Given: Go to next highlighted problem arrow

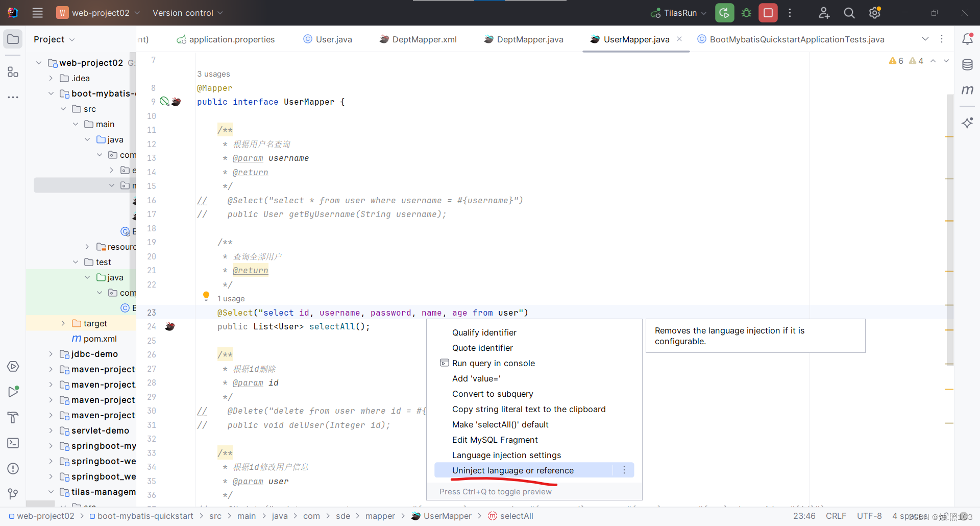Looking at the screenshot, I should [x=946, y=61].
